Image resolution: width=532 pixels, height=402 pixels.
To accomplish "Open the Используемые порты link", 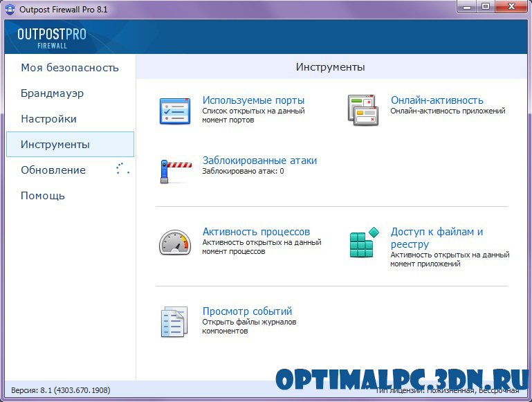I will pyautogui.click(x=253, y=100).
